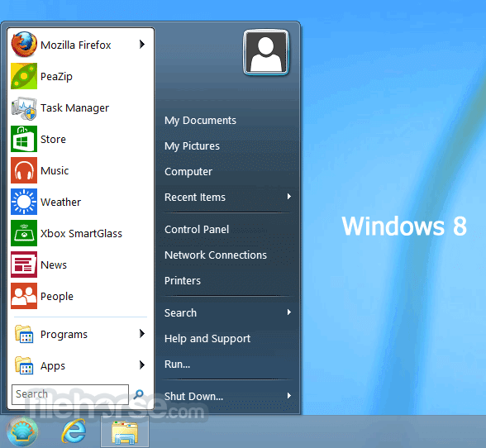Click the 'Mozilla Firefox' label
The image size is (486, 448).
pos(76,45)
